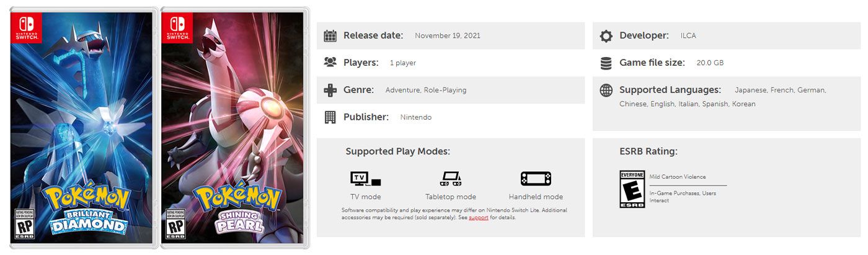This screenshot has width=868, height=255.
Task: Click the 'Handheld mode' label
Action: click(536, 197)
